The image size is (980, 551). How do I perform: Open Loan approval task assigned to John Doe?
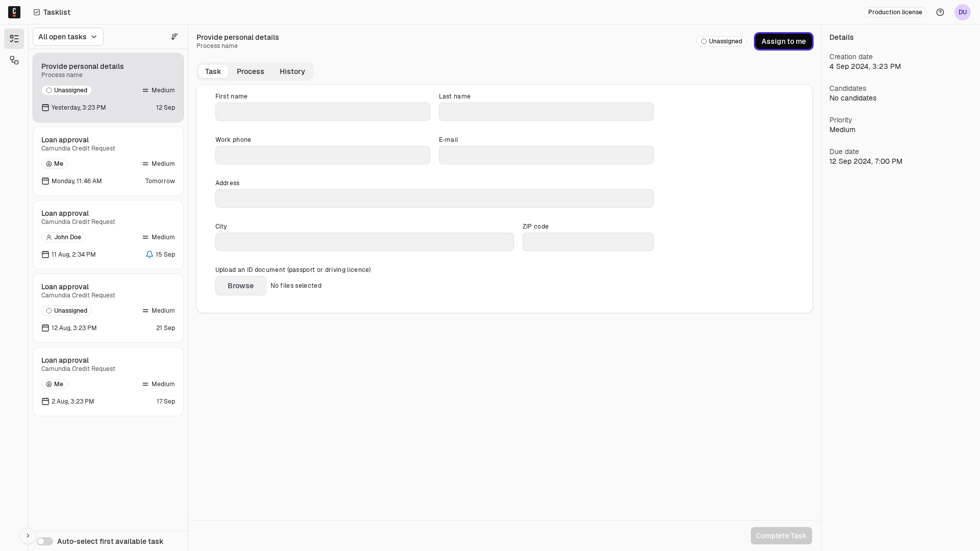click(108, 235)
